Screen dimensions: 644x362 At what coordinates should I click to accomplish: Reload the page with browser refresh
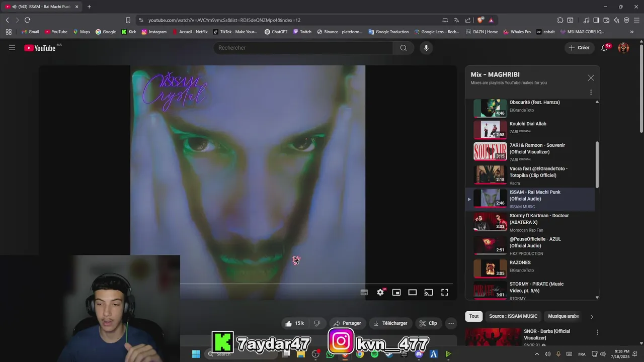[x=27, y=20]
